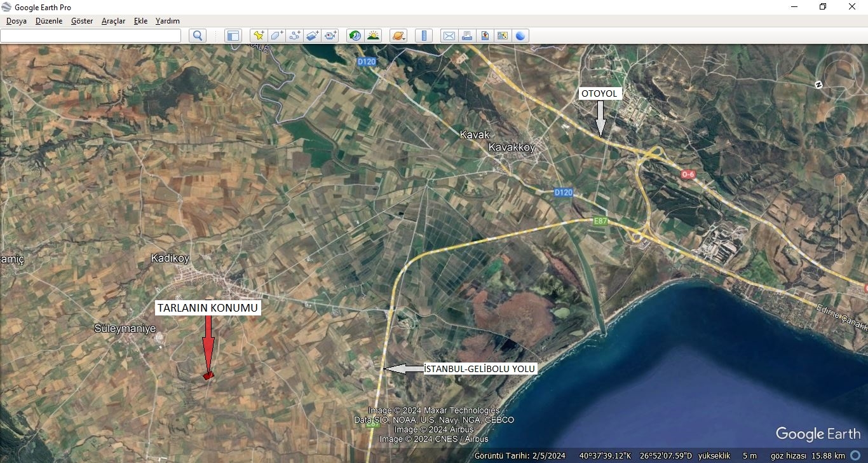
Task: Open the planet switcher dropdown
Action: tap(398, 36)
